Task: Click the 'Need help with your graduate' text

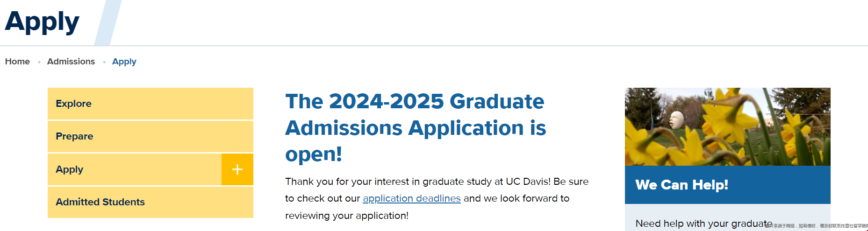Action: click(704, 224)
